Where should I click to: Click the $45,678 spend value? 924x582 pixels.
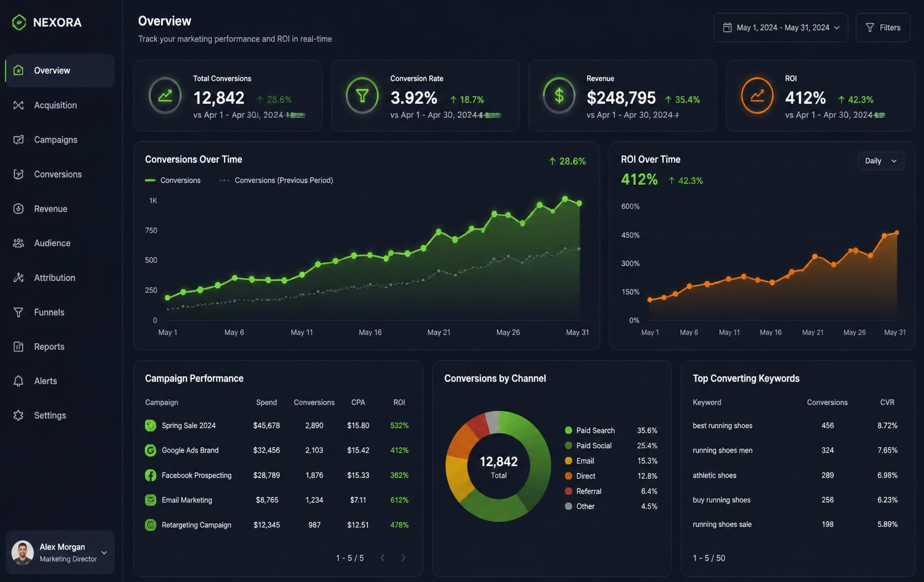coord(266,426)
